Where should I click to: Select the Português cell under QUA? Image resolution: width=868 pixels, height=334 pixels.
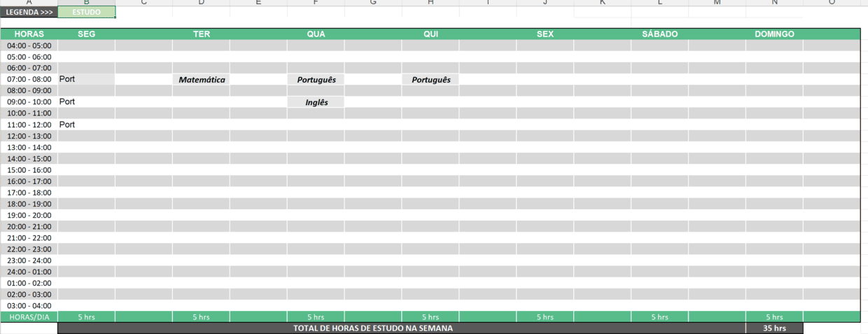316,80
